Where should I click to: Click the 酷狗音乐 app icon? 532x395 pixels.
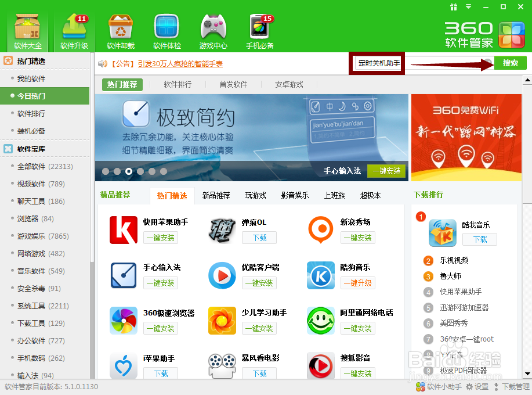coord(321,275)
